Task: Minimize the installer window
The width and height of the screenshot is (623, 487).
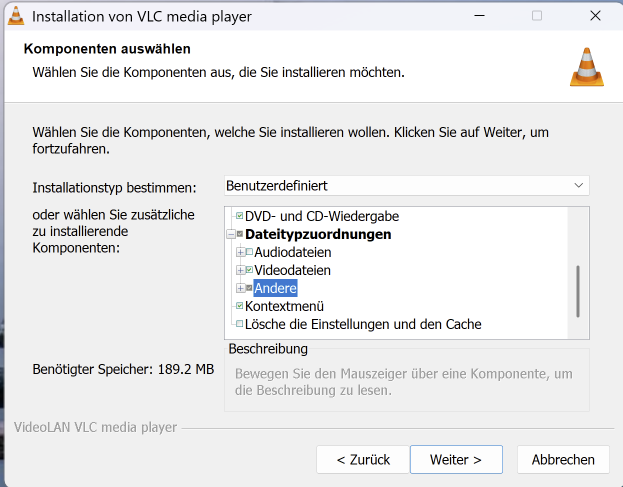Action: [480, 16]
